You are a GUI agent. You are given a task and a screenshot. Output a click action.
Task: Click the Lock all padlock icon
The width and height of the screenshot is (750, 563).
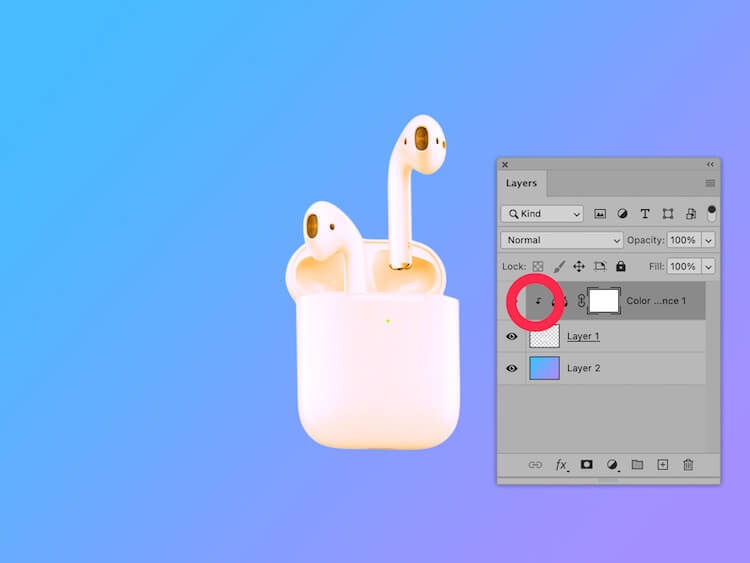tap(621, 267)
